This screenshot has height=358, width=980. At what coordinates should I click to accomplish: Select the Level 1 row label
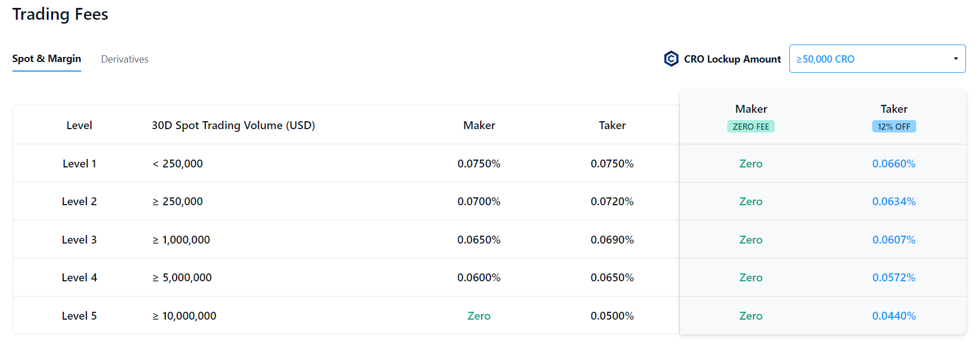[x=80, y=163]
